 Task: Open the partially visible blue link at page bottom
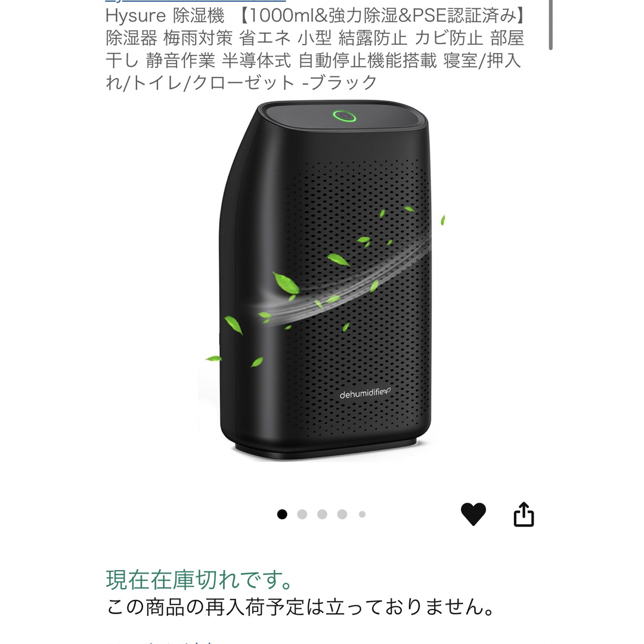tap(160, 642)
